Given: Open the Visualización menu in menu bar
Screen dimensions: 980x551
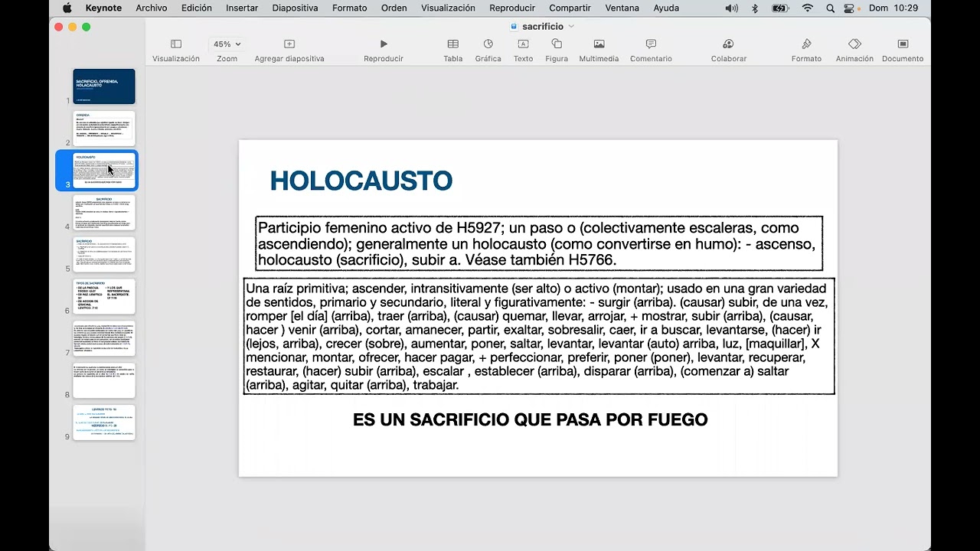Looking at the screenshot, I should (448, 8).
